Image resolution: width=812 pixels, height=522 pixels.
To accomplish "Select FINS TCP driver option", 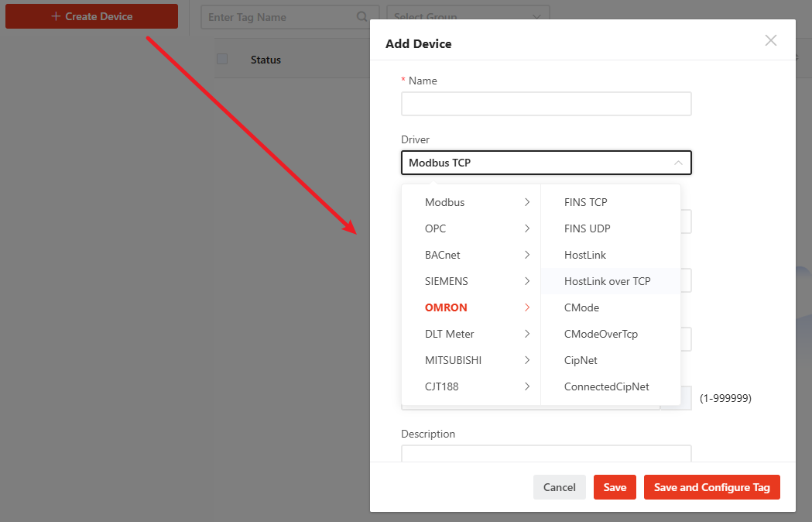I will click(x=586, y=202).
